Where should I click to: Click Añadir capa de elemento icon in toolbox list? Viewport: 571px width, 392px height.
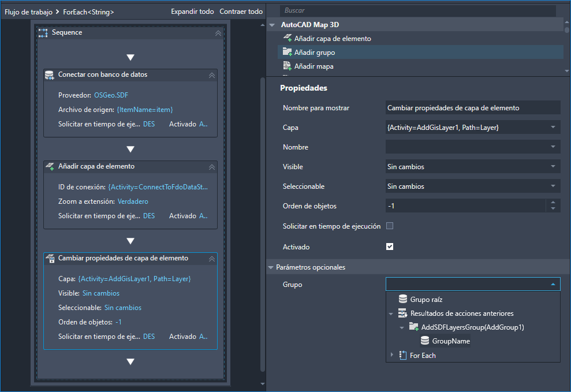(x=288, y=38)
